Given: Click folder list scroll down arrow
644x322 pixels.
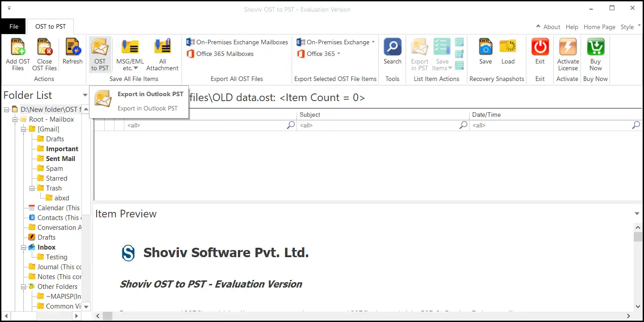Looking at the screenshot, I should (86, 306).
